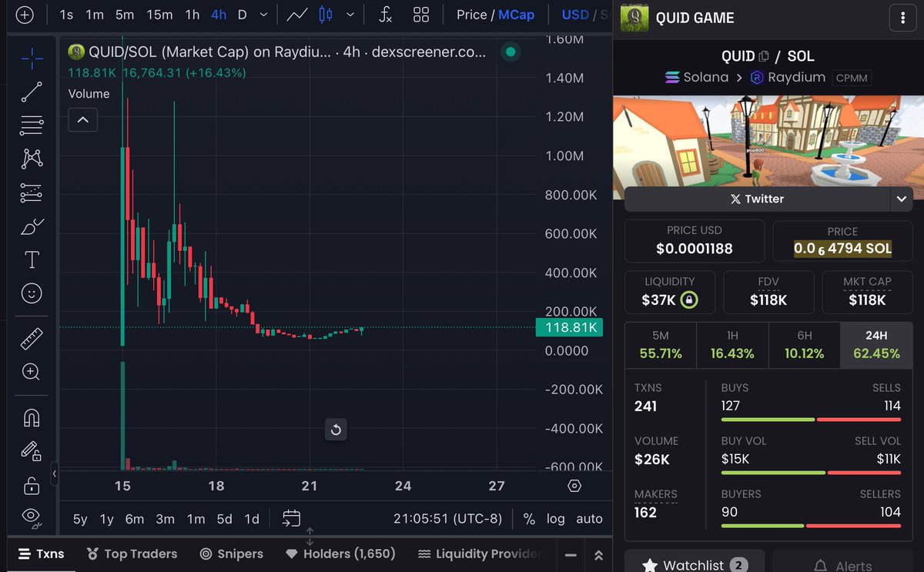Select the trend line drawing tool
The height and width of the screenshot is (572, 924).
coord(32,92)
